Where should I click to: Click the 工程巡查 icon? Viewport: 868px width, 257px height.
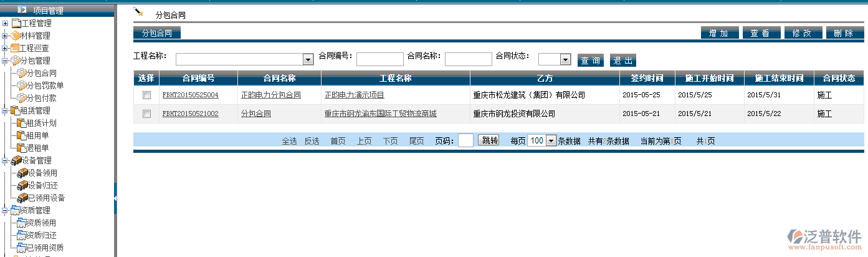click(14, 48)
